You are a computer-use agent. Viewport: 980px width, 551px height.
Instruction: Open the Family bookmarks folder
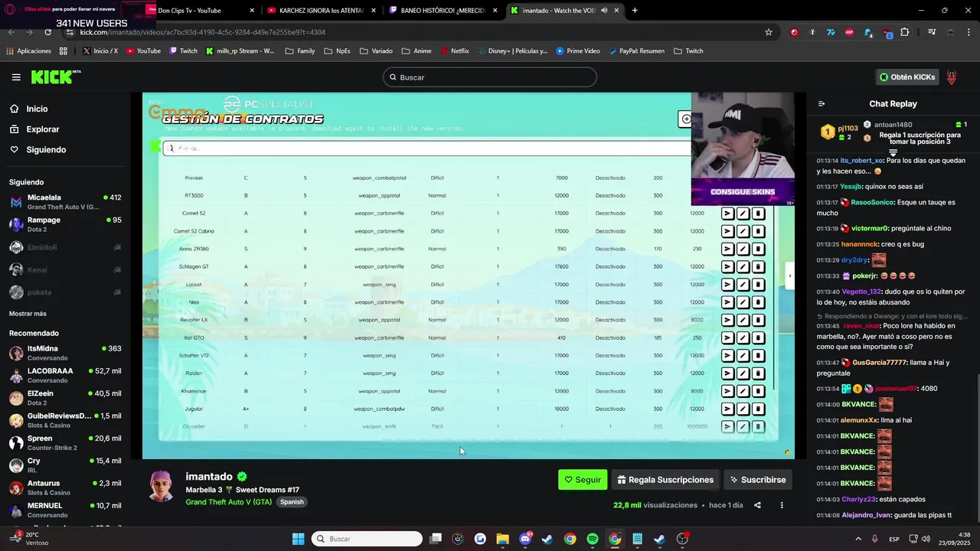pos(299,51)
